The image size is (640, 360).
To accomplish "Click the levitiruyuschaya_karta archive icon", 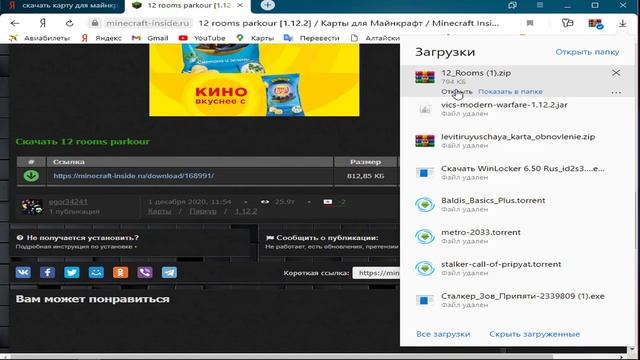I will [425, 141].
